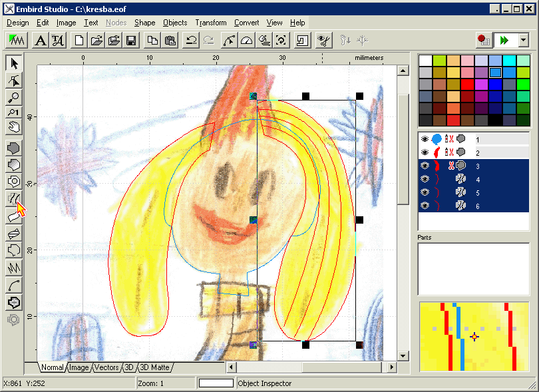The height and width of the screenshot is (392, 539).
Task: Toggle eye icon for object 5
Action: pos(425,192)
